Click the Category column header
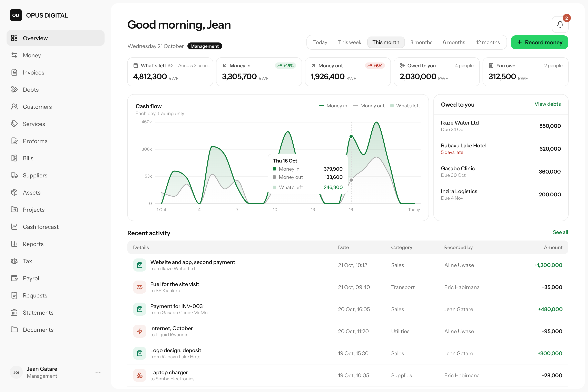 point(402,247)
